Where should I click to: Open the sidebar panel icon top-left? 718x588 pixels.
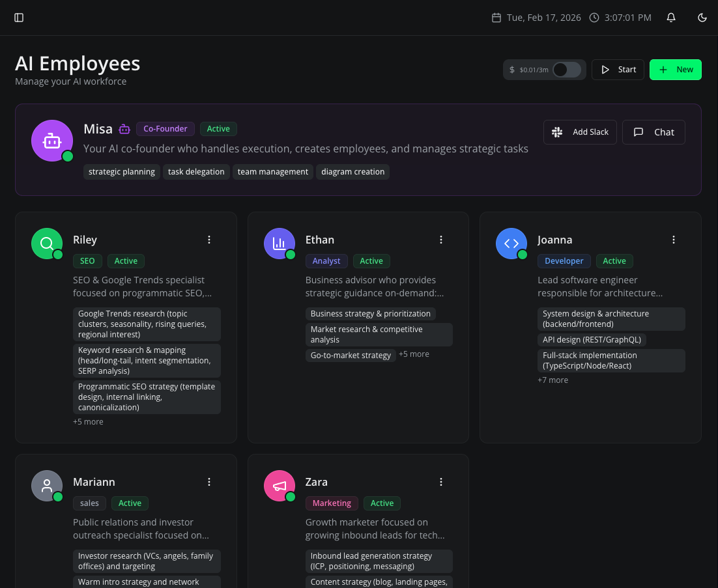(x=19, y=18)
